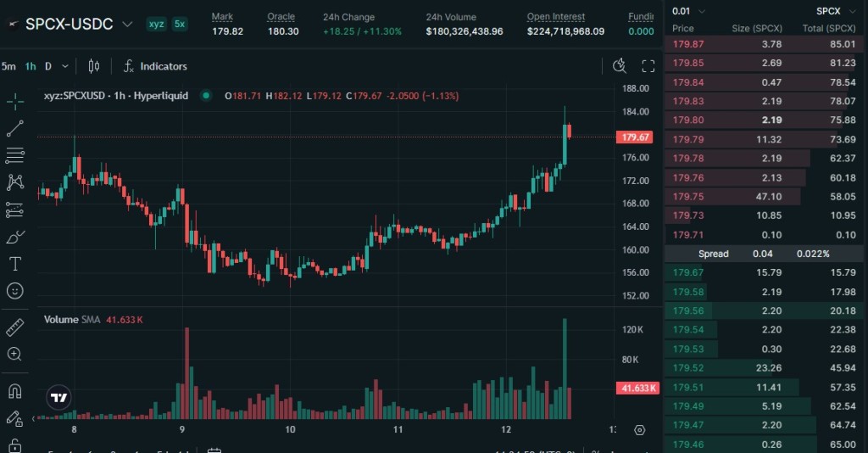Select the trend line drawing tool
Screen dimensions: 868x453
point(15,128)
